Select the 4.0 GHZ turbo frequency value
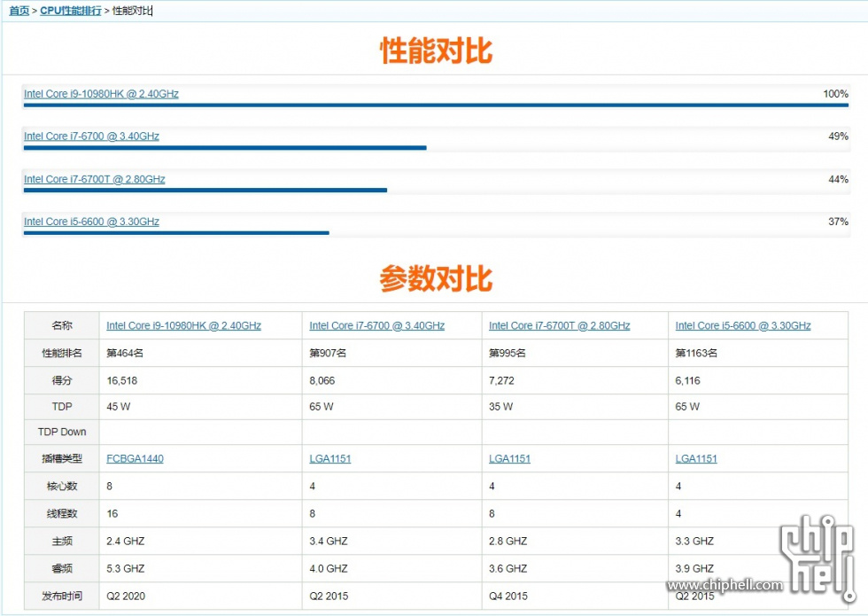868x616 pixels. click(x=329, y=568)
